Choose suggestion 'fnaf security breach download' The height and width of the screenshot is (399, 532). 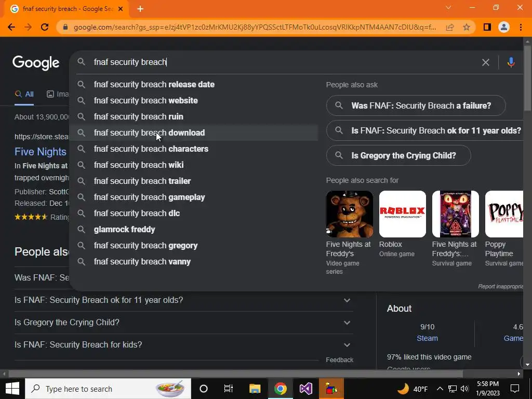click(194, 132)
